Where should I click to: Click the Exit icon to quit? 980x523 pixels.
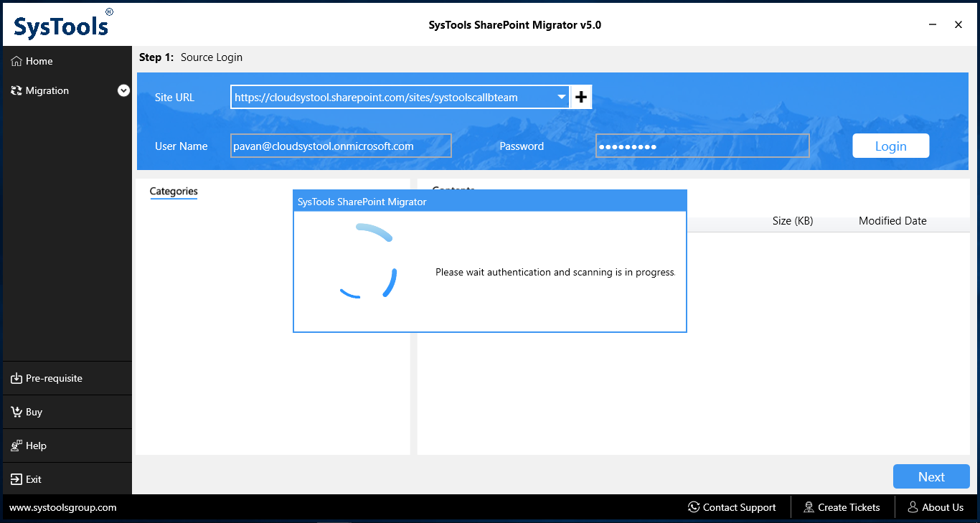pyautogui.click(x=15, y=479)
